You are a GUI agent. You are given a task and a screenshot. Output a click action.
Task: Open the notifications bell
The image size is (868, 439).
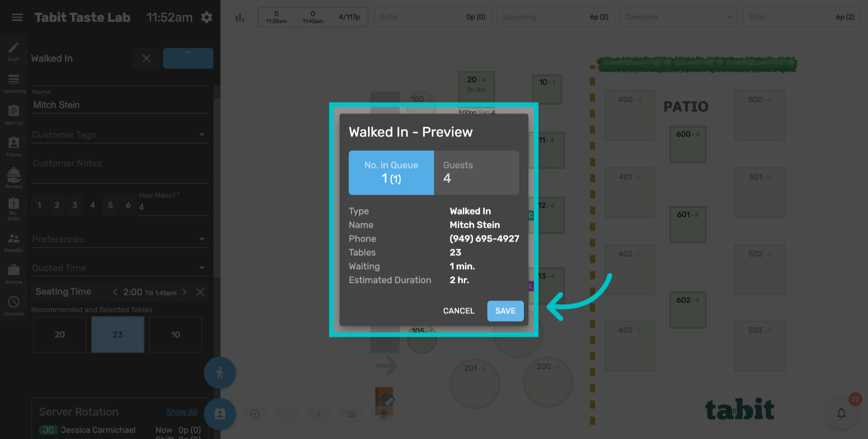point(841,413)
